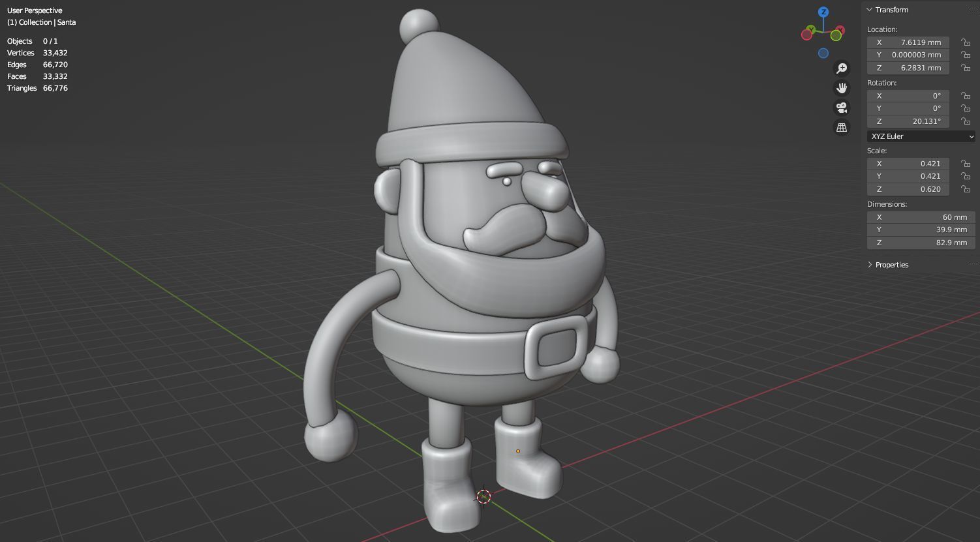
Task: Click the orange object origin dot
Action: pyautogui.click(x=518, y=451)
